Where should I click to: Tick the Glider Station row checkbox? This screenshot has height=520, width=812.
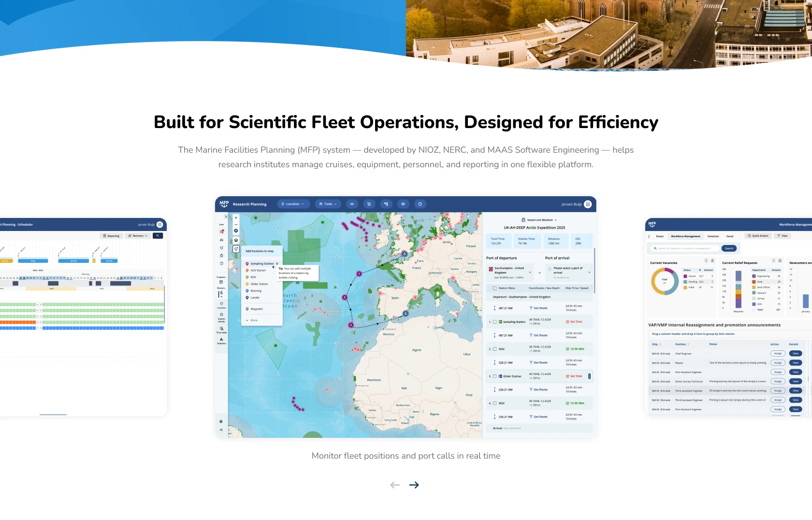coord(494,376)
